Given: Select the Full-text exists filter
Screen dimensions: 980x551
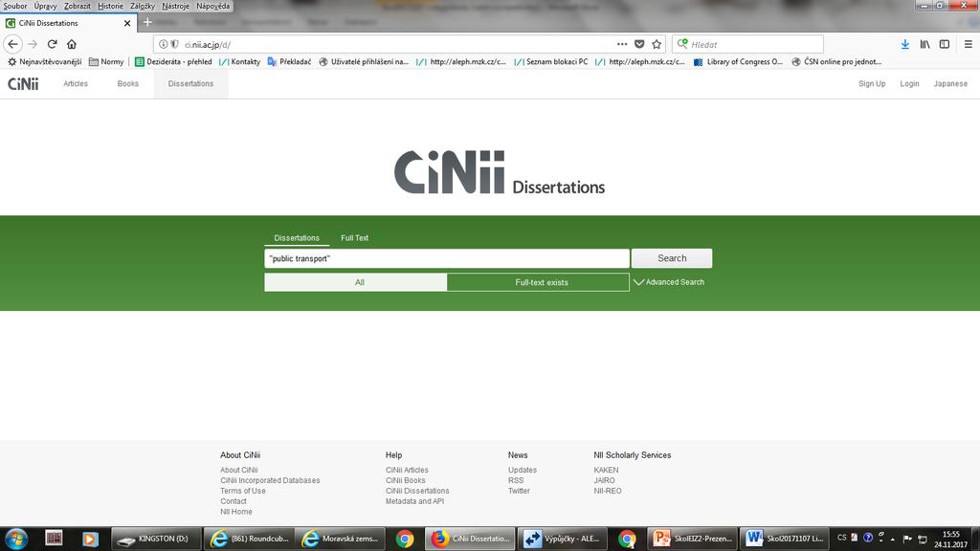Looking at the screenshot, I should coord(538,282).
